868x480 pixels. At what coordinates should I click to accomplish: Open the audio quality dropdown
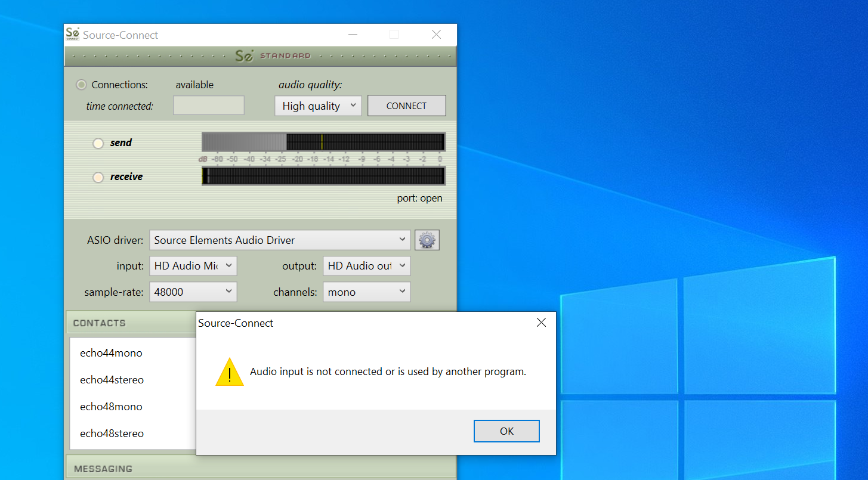[317, 106]
